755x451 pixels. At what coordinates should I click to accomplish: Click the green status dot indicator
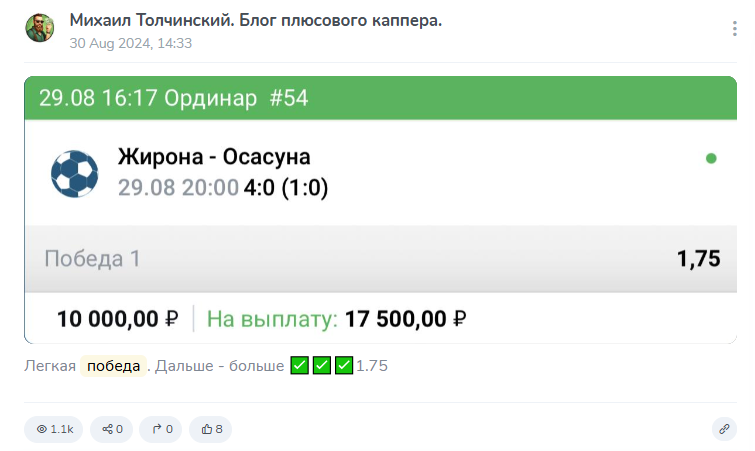pyautogui.click(x=711, y=158)
